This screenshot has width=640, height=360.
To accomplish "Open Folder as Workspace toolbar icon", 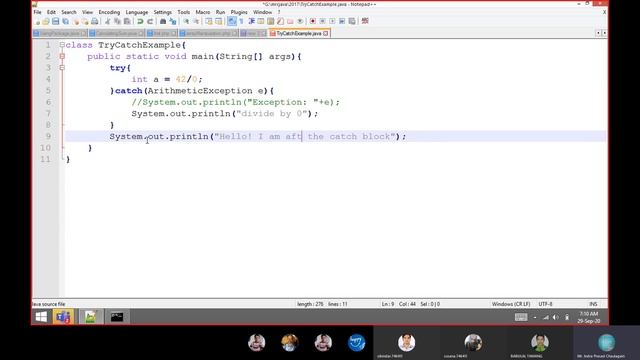I will pyautogui.click(x=290, y=21).
